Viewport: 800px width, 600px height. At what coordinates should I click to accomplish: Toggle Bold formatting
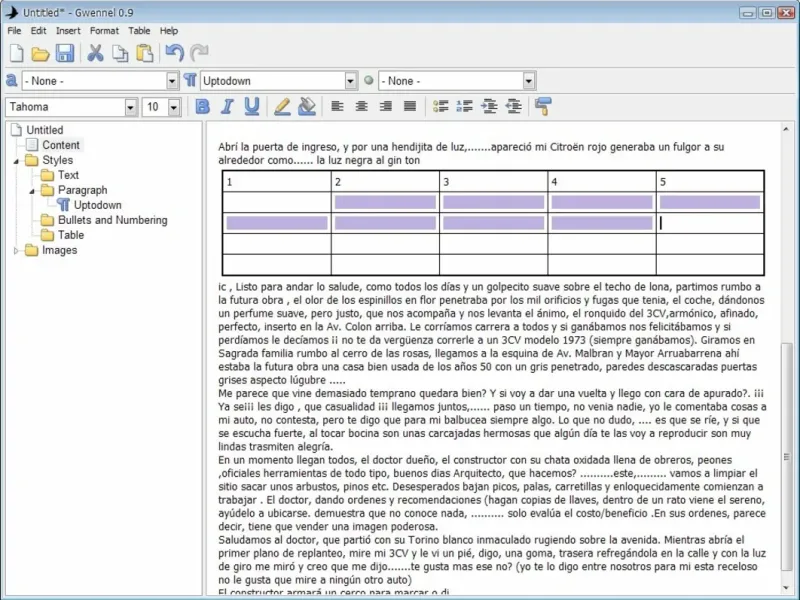[203, 106]
